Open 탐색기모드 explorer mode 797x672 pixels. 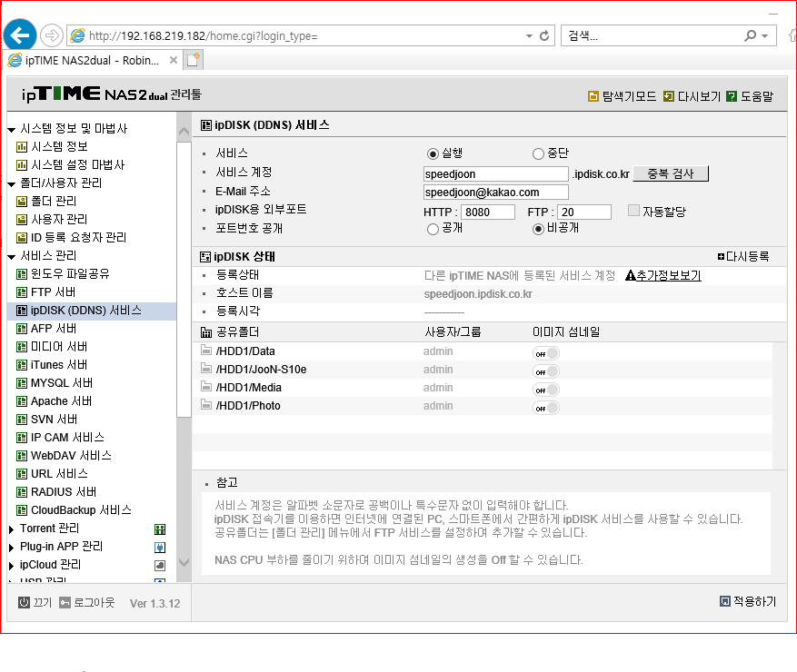click(x=593, y=96)
